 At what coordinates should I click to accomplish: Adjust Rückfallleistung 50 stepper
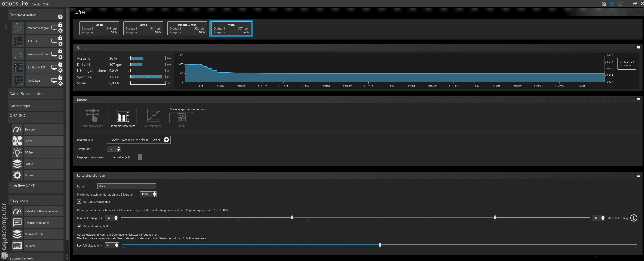[117, 245]
